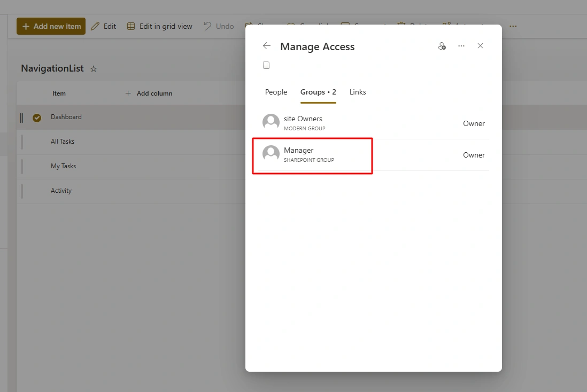The height and width of the screenshot is (392, 587).
Task: Click the Manager group name
Action: pyautogui.click(x=298, y=150)
